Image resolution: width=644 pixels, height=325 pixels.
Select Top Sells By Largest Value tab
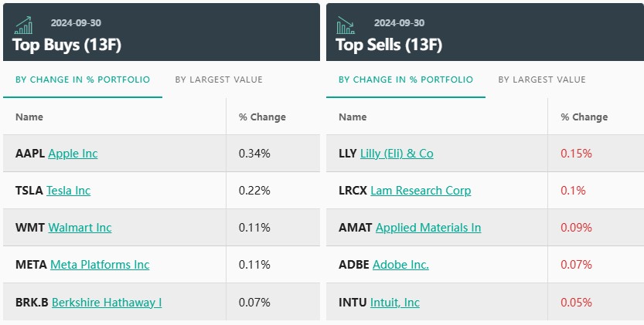[x=542, y=80]
